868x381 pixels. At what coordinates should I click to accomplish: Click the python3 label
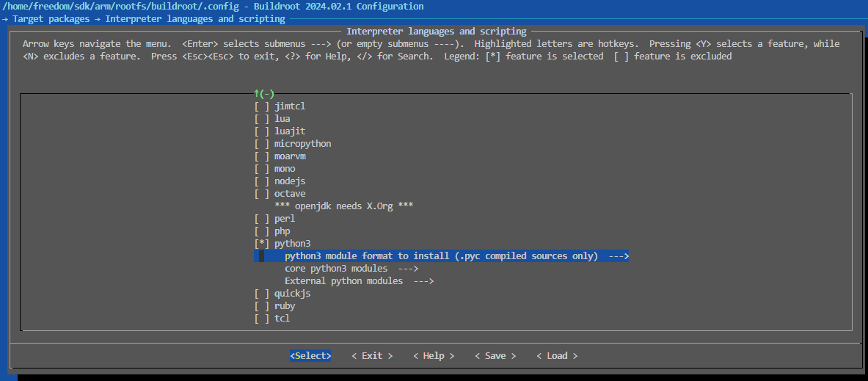[x=292, y=243]
